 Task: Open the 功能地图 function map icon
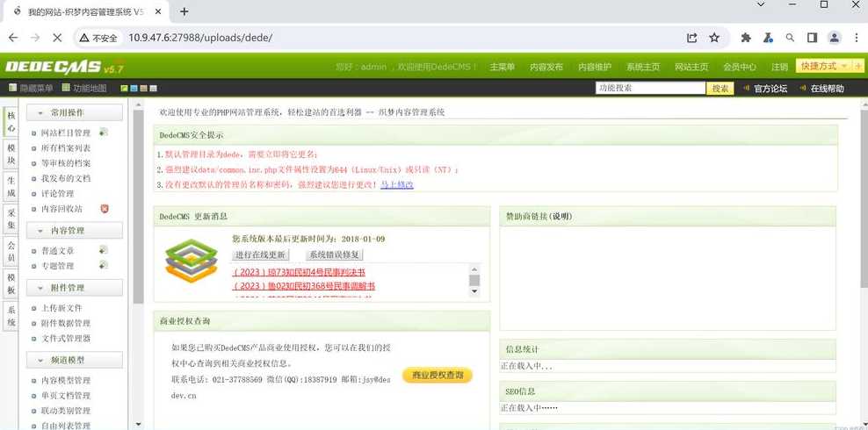click(66, 88)
